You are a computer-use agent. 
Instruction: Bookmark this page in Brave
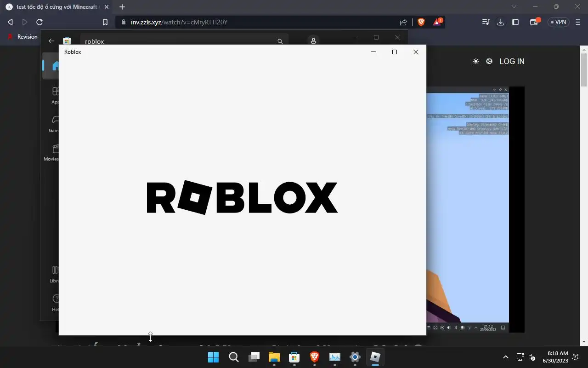pyautogui.click(x=105, y=22)
